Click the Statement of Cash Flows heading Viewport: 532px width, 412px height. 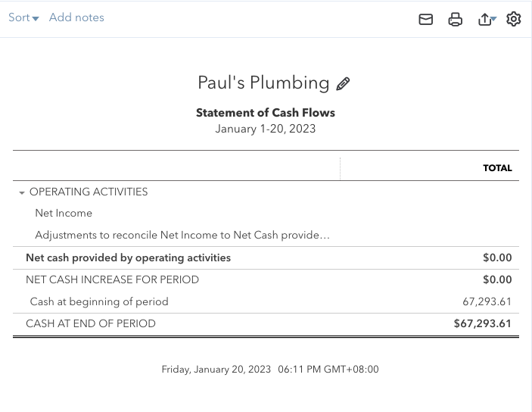point(265,113)
